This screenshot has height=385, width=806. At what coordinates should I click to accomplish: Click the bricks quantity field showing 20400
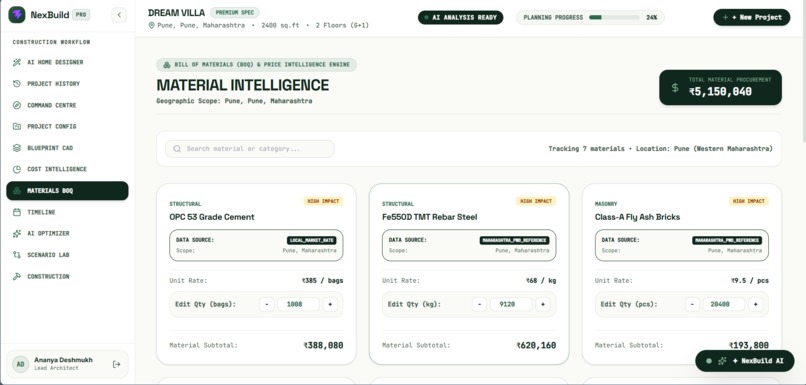click(724, 304)
